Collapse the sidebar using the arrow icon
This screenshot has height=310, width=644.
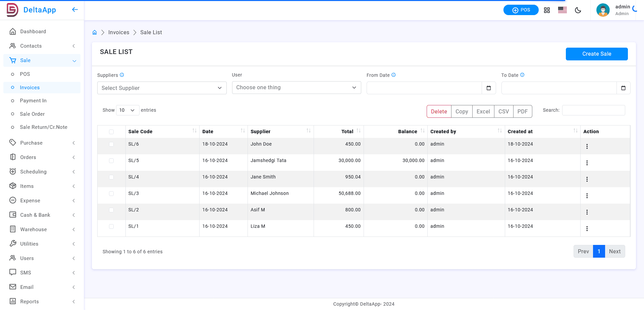point(75,9)
